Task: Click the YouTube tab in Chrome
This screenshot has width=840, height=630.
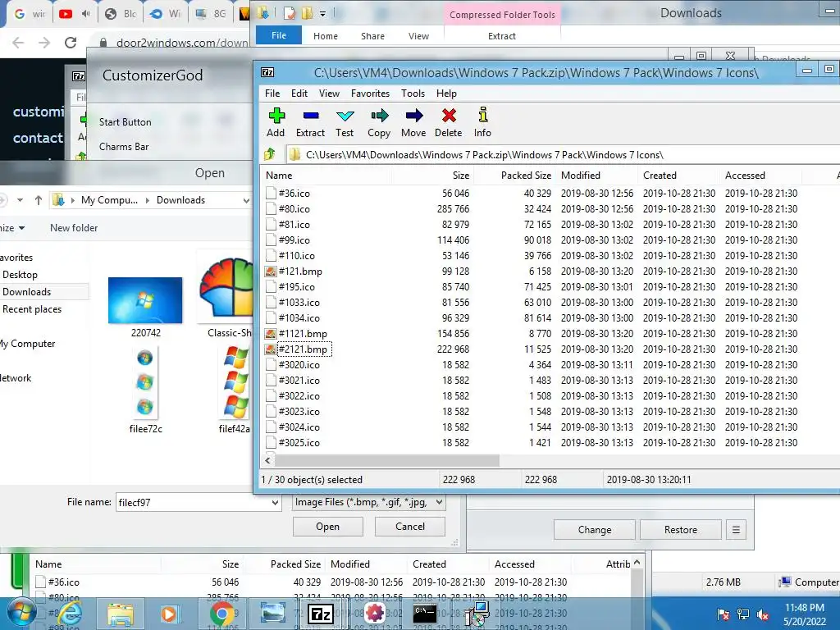Action: tap(66, 14)
